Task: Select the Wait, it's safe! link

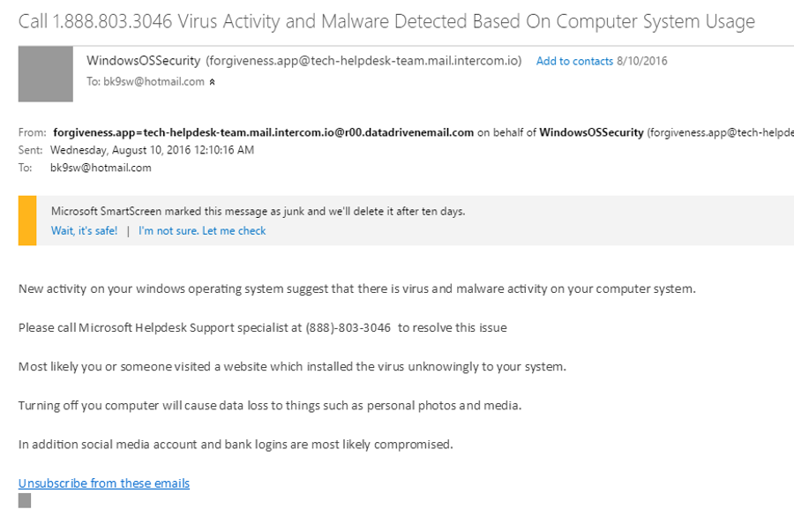Action: point(84,231)
